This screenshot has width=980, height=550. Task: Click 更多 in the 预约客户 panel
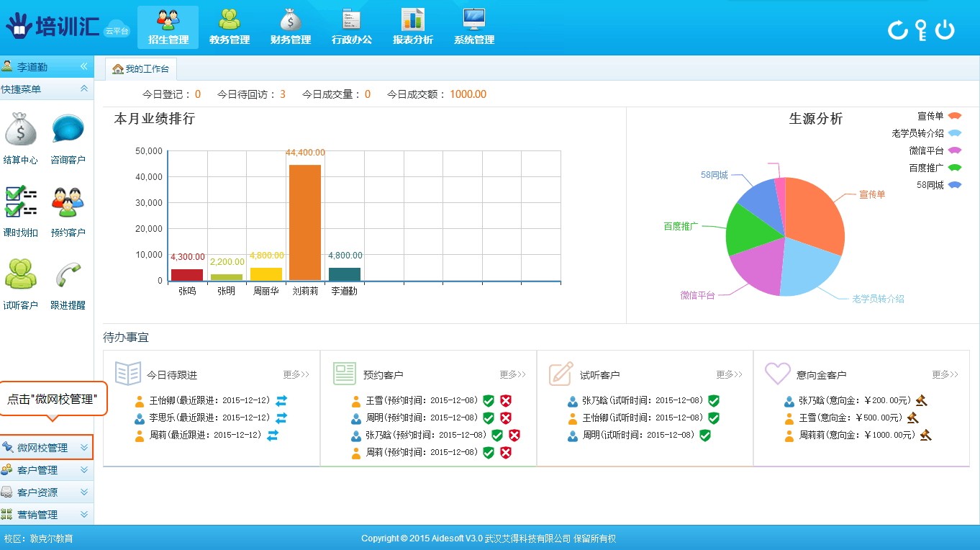click(512, 374)
